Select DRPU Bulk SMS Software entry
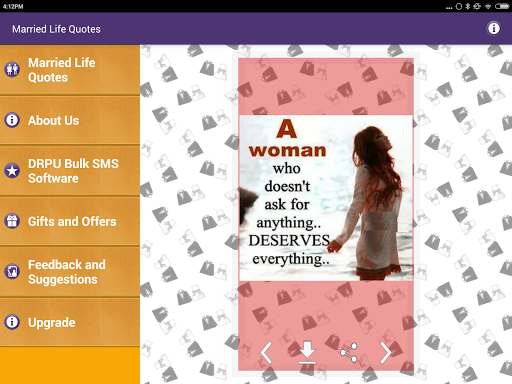 [x=70, y=171]
